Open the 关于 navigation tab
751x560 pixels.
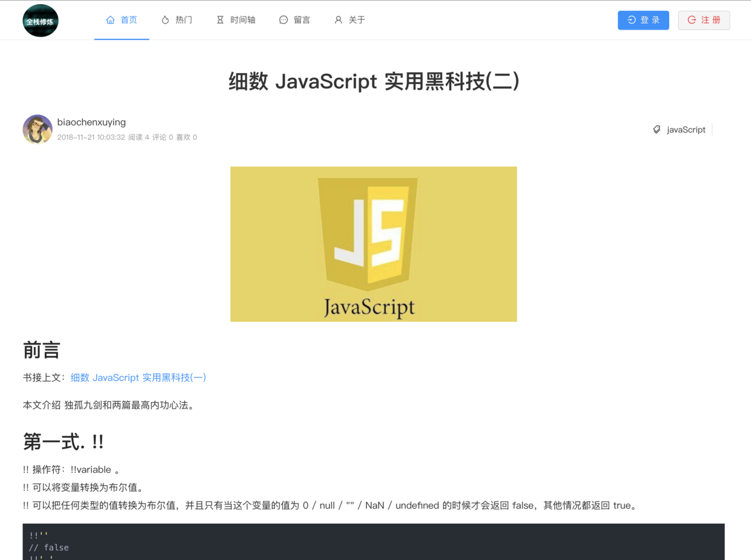pyautogui.click(x=350, y=20)
